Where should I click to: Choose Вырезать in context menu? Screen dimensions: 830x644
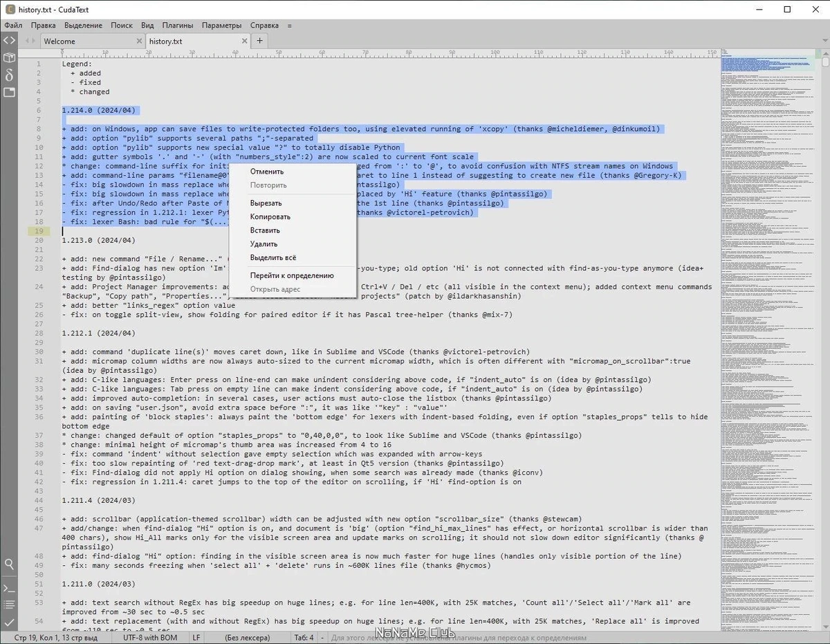tap(293, 203)
